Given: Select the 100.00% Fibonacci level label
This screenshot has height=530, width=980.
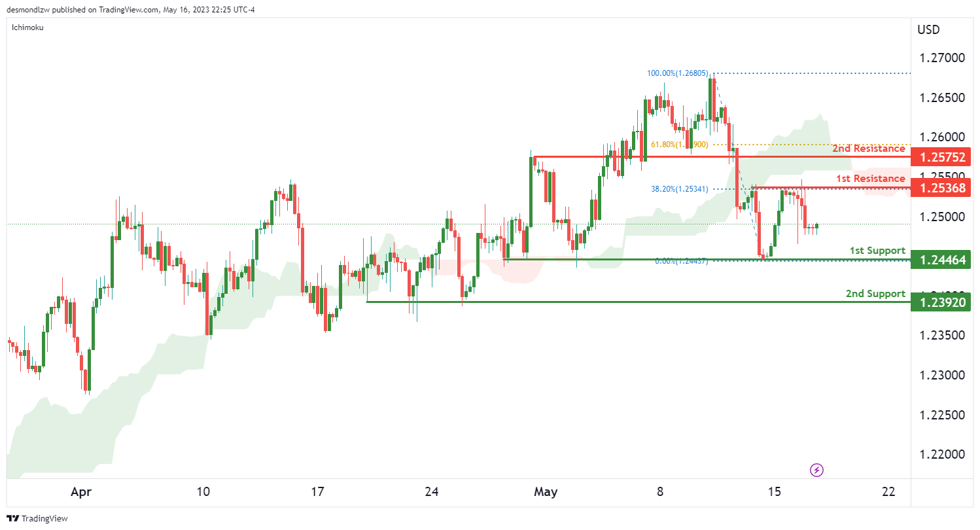Looking at the screenshot, I should pyautogui.click(x=677, y=73).
